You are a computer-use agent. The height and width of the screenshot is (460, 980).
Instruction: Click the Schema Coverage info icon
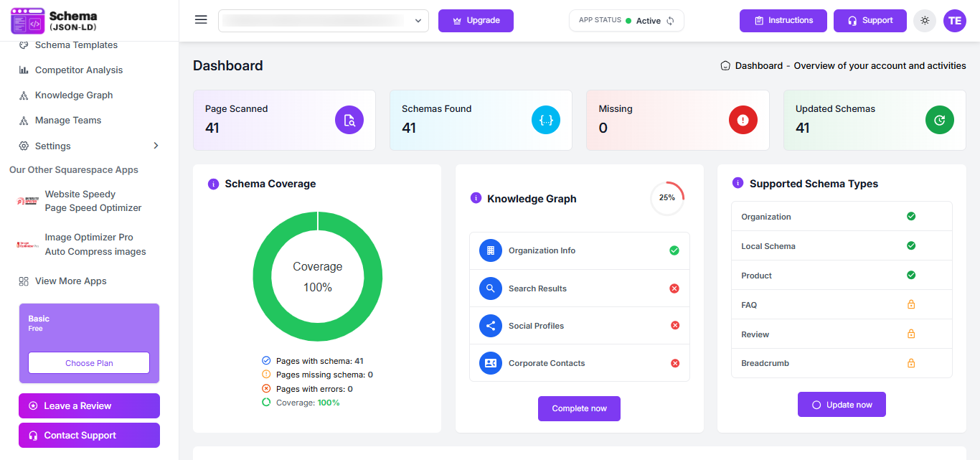213,184
